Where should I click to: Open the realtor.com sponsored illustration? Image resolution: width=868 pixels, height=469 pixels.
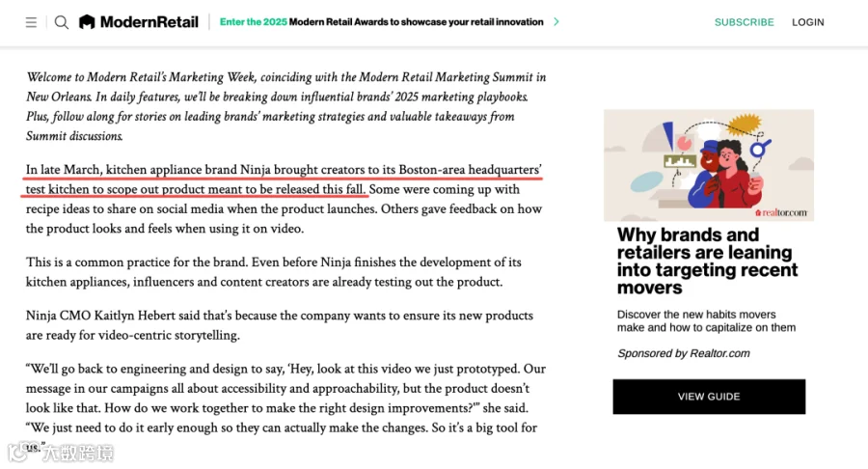pos(709,165)
